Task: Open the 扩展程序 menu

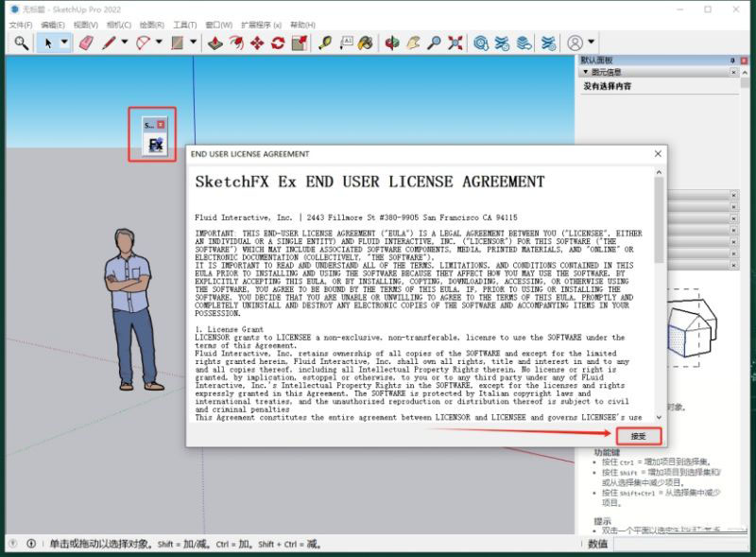Action: [x=262, y=25]
